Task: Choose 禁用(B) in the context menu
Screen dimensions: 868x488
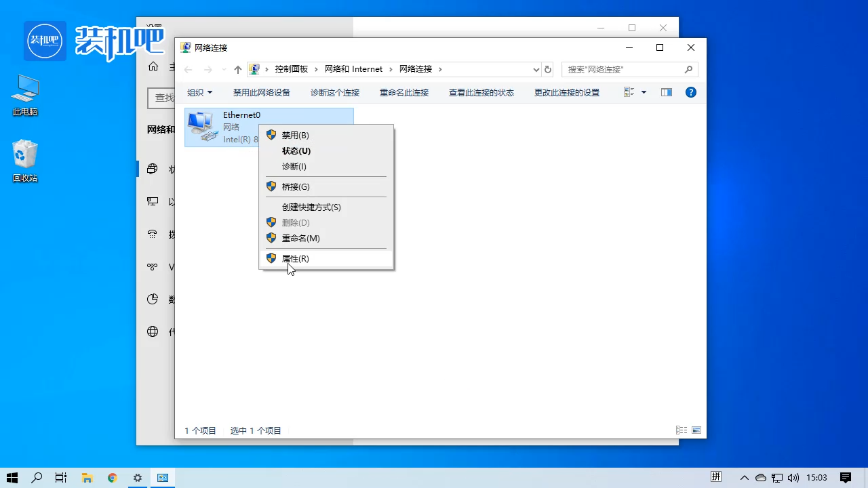Action: coord(295,135)
